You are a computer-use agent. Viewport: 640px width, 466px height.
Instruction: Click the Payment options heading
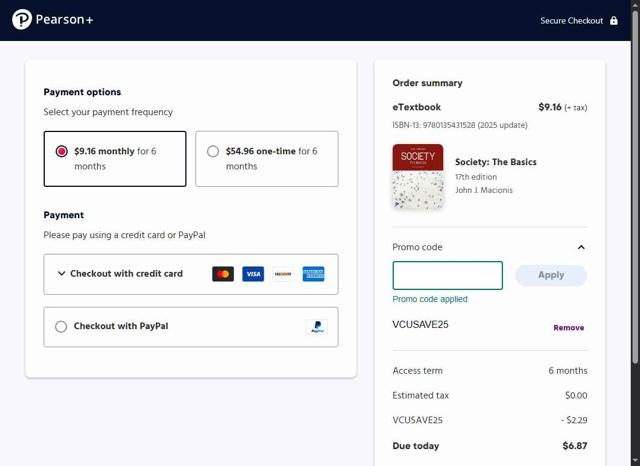coord(82,92)
